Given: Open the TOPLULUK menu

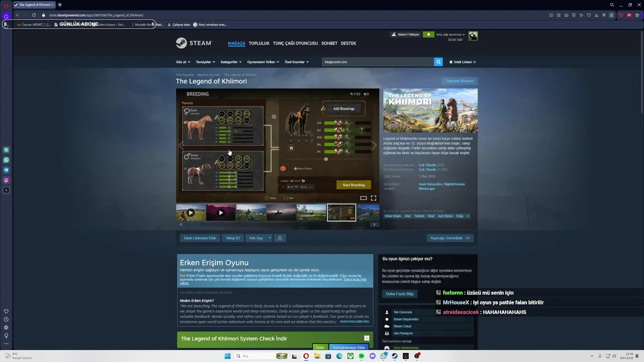Looking at the screenshot, I should [259, 43].
